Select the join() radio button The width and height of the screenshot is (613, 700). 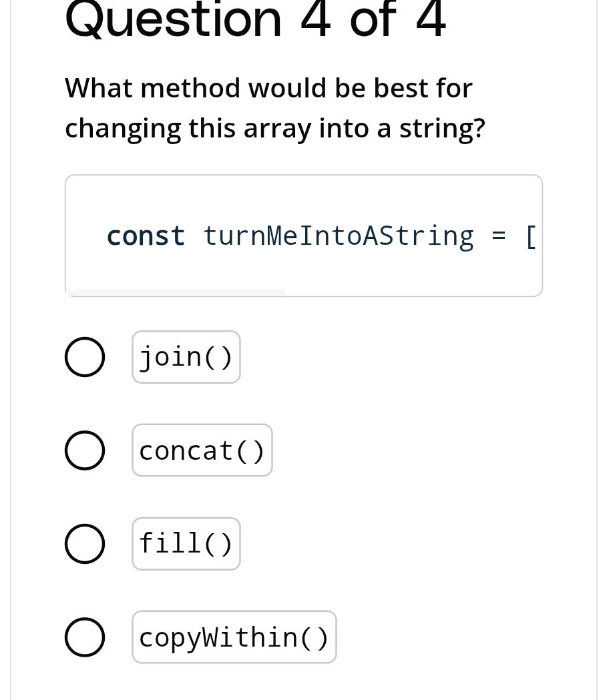click(x=85, y=356)
